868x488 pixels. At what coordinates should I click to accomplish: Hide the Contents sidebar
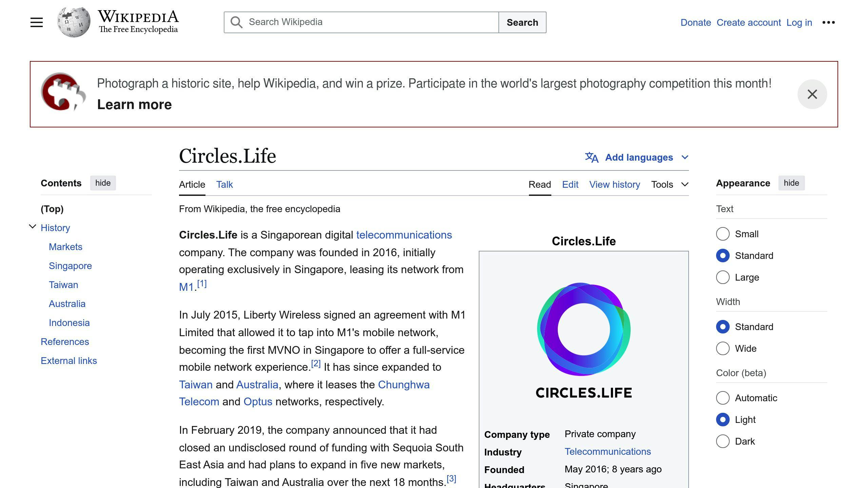point(103,183)
